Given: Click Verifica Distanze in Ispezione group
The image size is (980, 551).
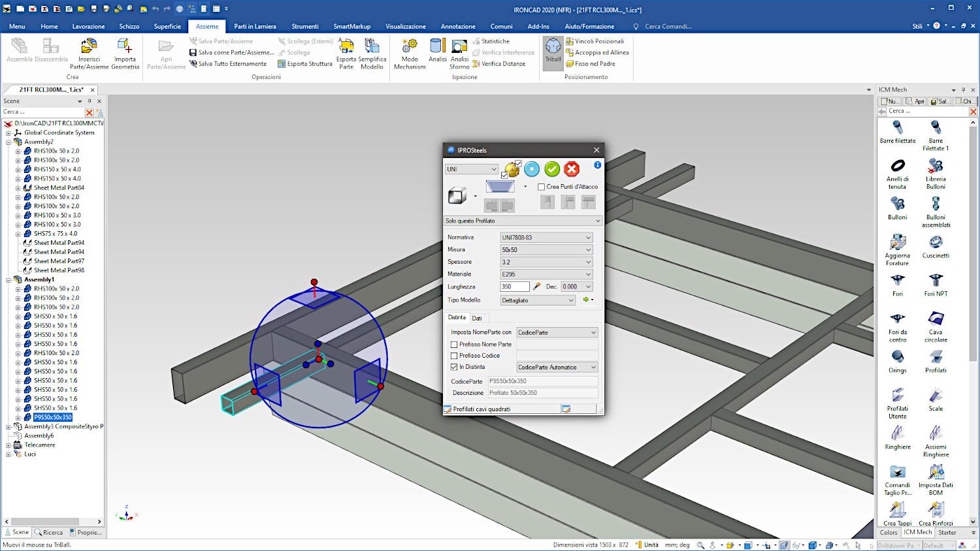Looking at the screenshot, I should pos(502,64).
